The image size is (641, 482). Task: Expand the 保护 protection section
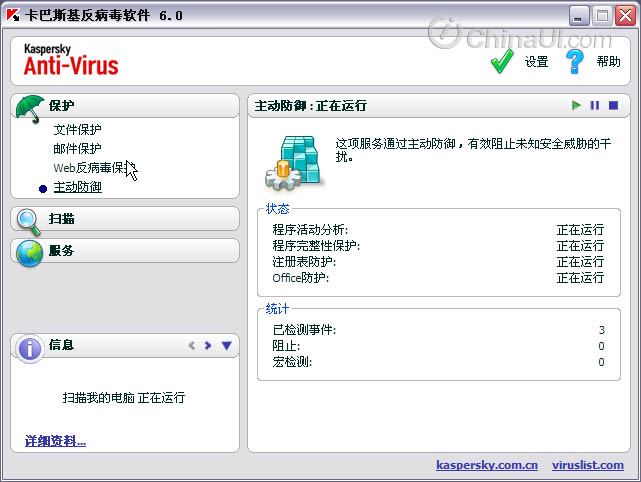pos(125,105)
